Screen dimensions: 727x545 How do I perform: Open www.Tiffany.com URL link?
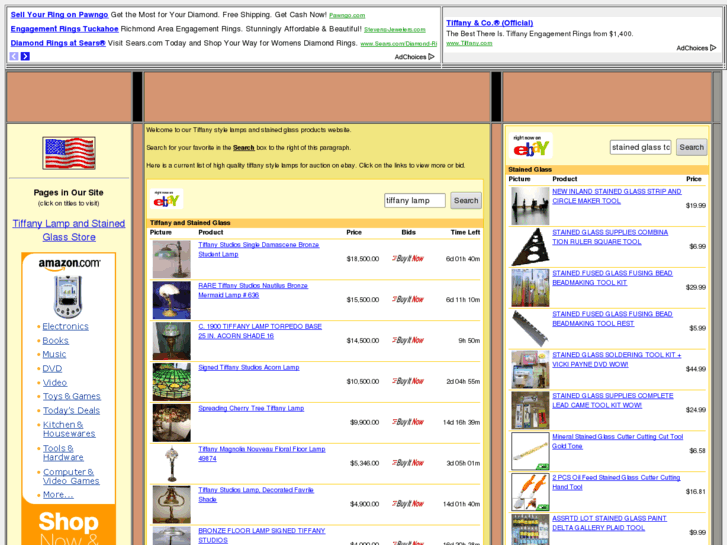click(x=469, y=43)
